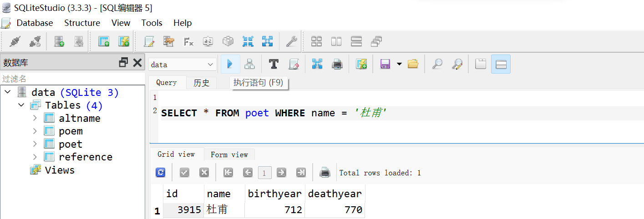Image resolution: width=644 pixels, height=219 pixels.
Task: Open configuration with the wrench icon
Action: 291,42
